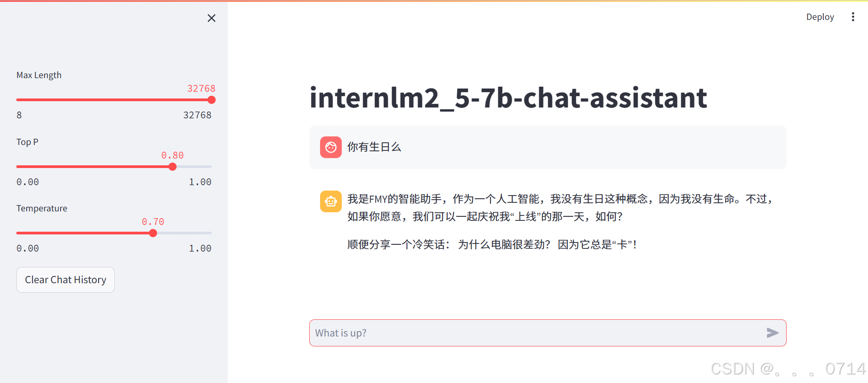Click the Deploy option
868x383 pixels.
820,17
